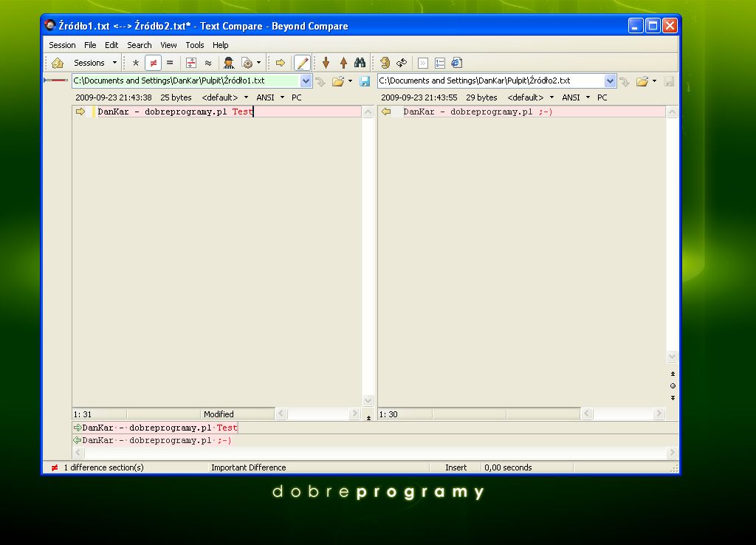The width and height of the screenshot is (756, 545).
Task: Click the toolbar double-chevron icon
Action: [423, 64]
